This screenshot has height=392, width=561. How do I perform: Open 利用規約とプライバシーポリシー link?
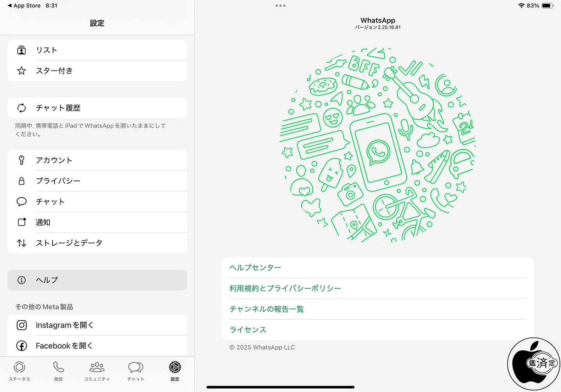pyautogui.click(x=378, y=288)
